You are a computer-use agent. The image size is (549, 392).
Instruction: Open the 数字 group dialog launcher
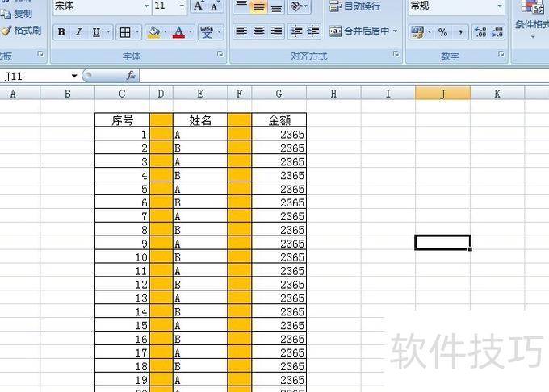tap(501, 54)
